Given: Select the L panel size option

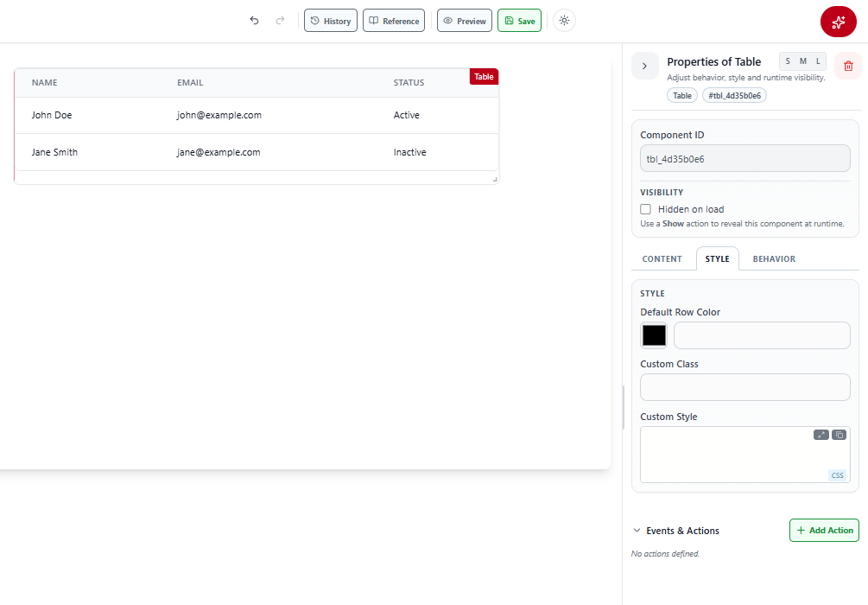Looking at the screenshot, I should pyautogui.click(x=818, y=61).
